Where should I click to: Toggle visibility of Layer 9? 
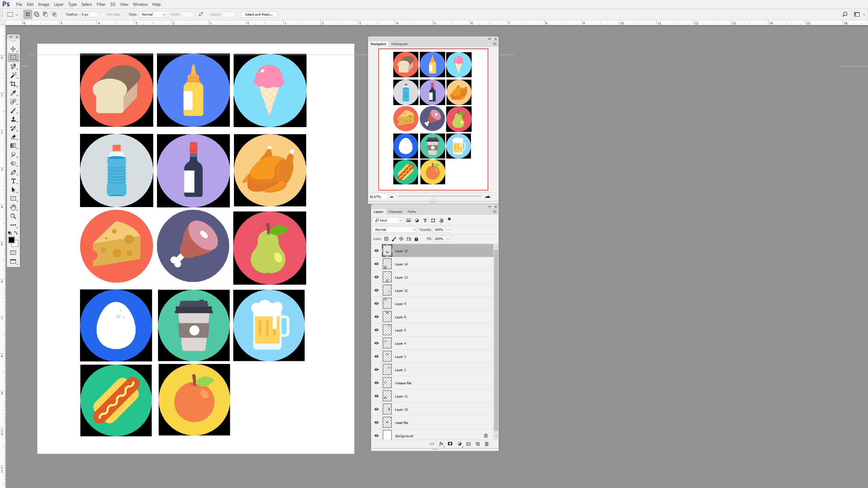pyautogui.click(x=376, y=304)
